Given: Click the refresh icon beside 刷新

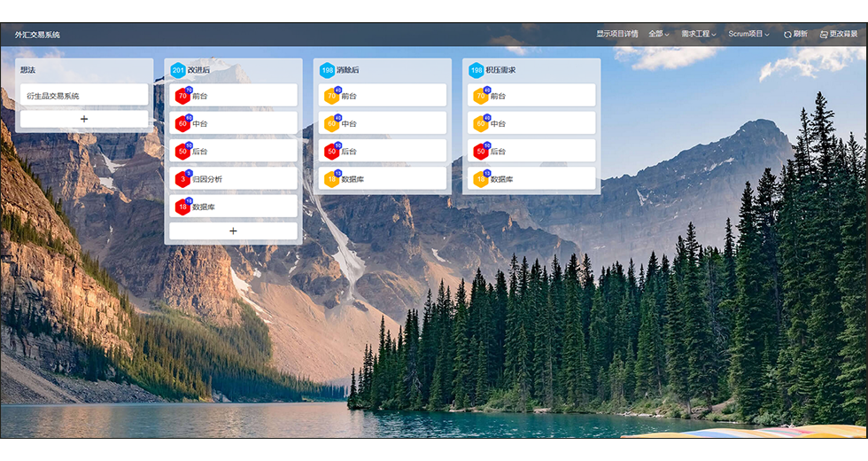Looking at the screenshot, I should click(x=787, y=35).
